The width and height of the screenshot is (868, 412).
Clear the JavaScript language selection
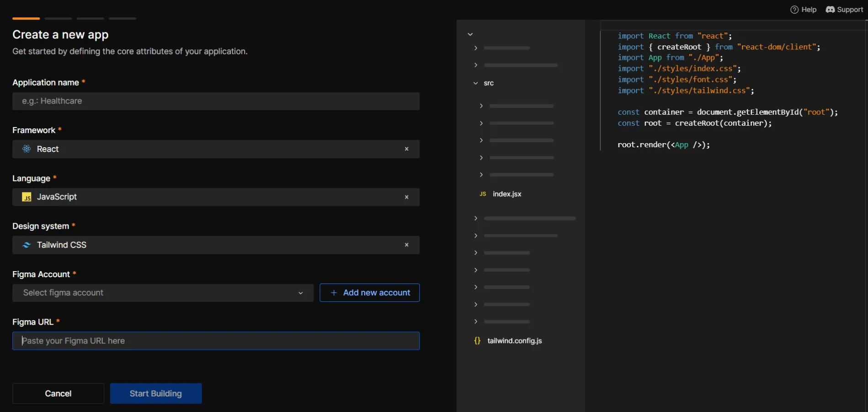click(x=406, y=197)
